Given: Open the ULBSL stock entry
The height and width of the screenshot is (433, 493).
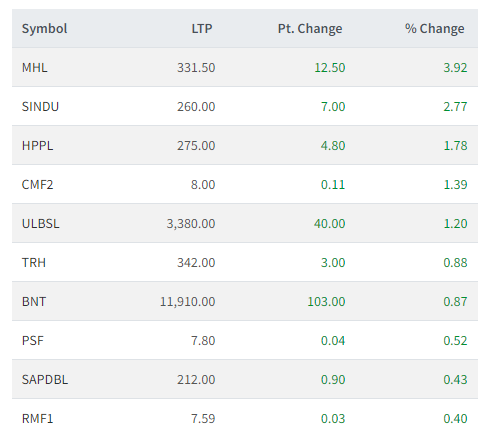Looking at the screenshot, I should tap(41, 224).
